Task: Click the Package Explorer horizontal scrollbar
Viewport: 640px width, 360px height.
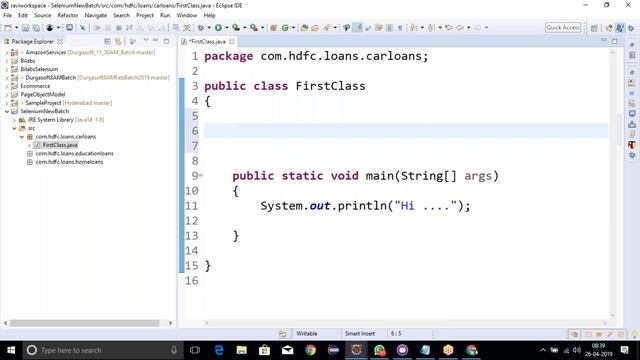Action: pyautogui.click(x=84, y=323)
